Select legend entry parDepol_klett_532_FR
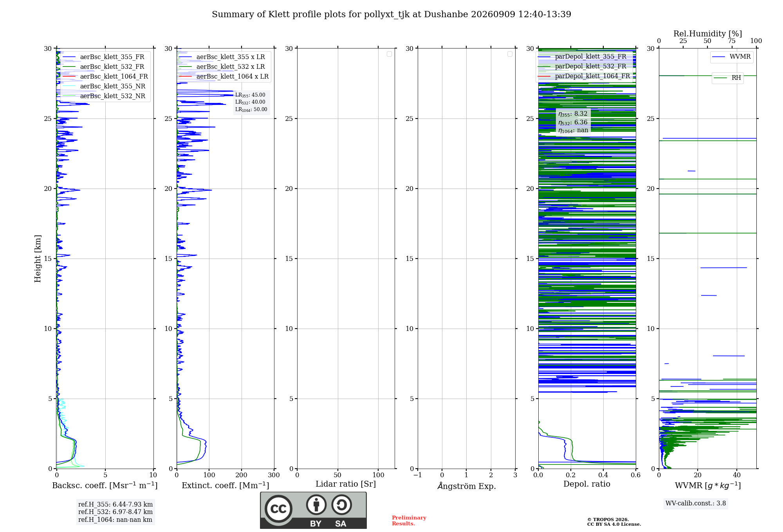Viewport: 783px width, 532px height. (x=590, y=66)
